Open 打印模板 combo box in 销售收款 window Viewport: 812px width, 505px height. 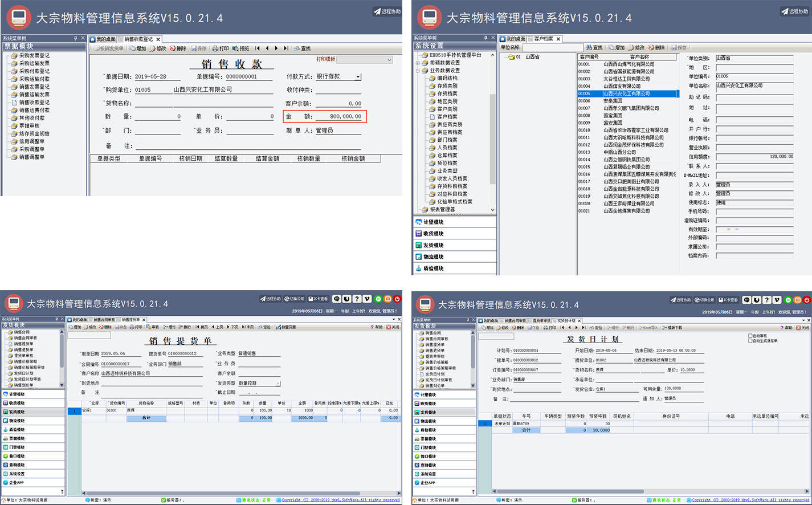365,59
